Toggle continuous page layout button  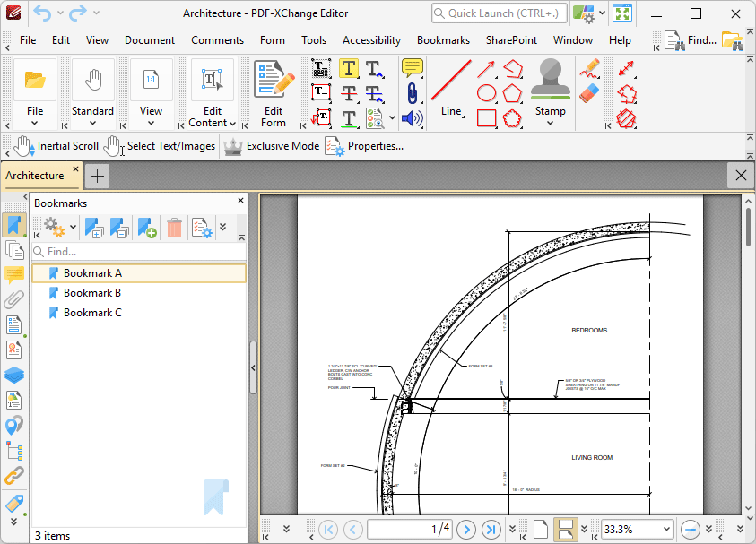point(564,529)
